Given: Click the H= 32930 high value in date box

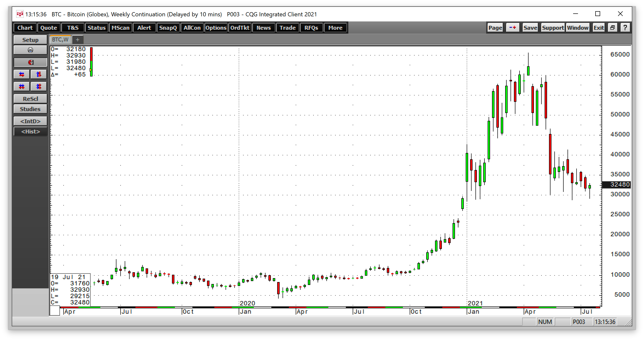Looking at the screenshot, I should tap(70, 290).
